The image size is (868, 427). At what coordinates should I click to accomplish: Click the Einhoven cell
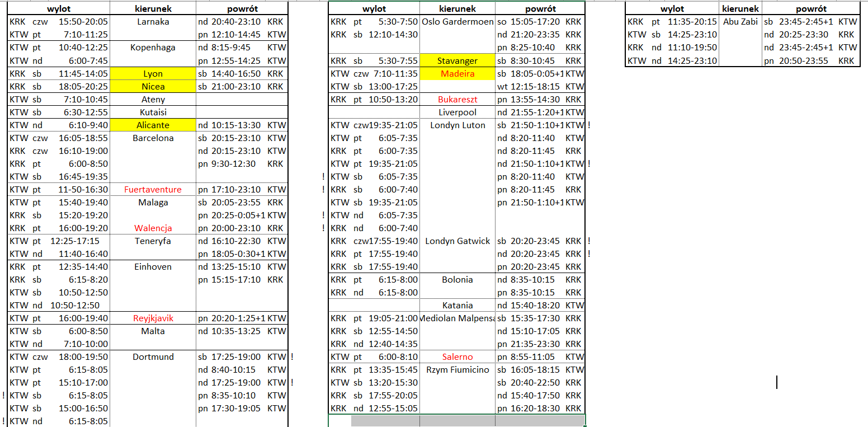click(153, 266)
